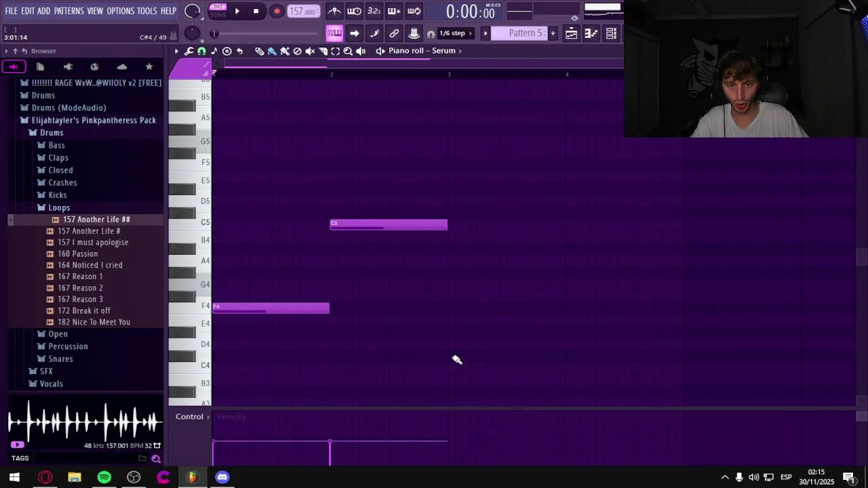Click the piano roll undo arrow icon

coord(239,51)
